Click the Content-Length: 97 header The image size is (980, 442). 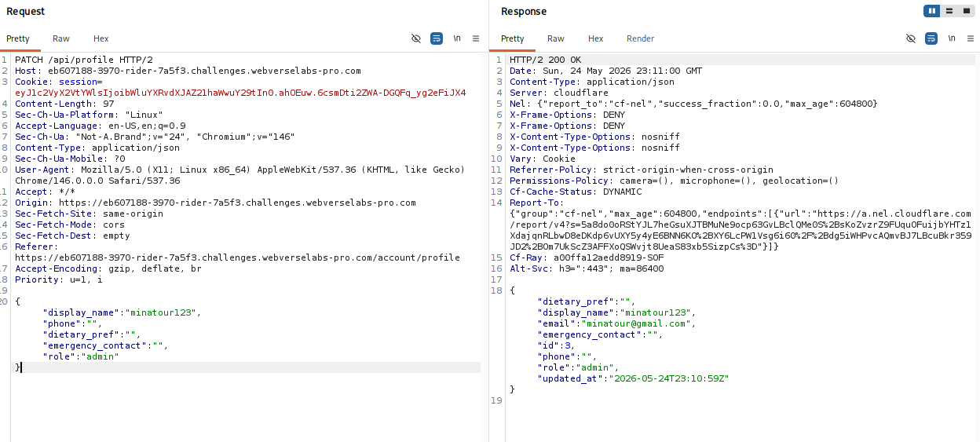point(64,104)
